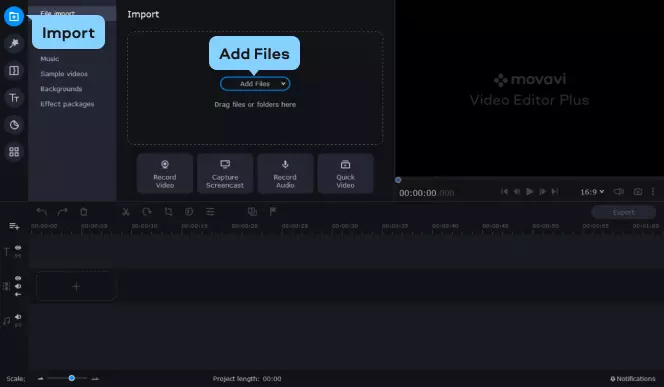Click the Add track icon
664x387 pixels.
click(x=14, y=226)
